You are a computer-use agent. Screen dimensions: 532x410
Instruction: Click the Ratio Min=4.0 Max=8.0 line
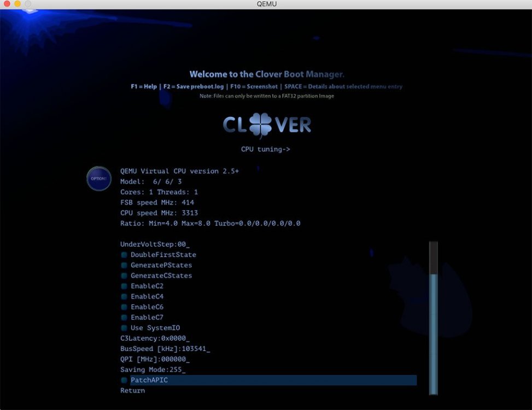211,224
